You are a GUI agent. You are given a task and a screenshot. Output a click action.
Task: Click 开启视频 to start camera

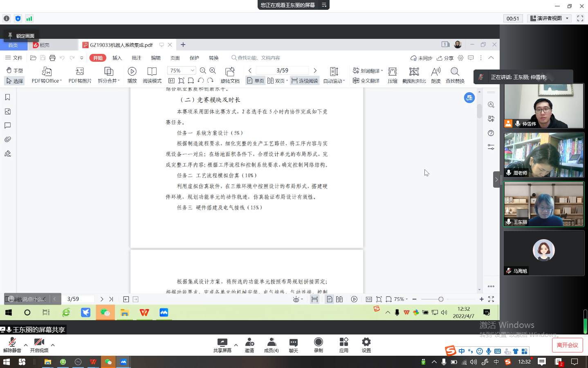(x=39, y=345)
